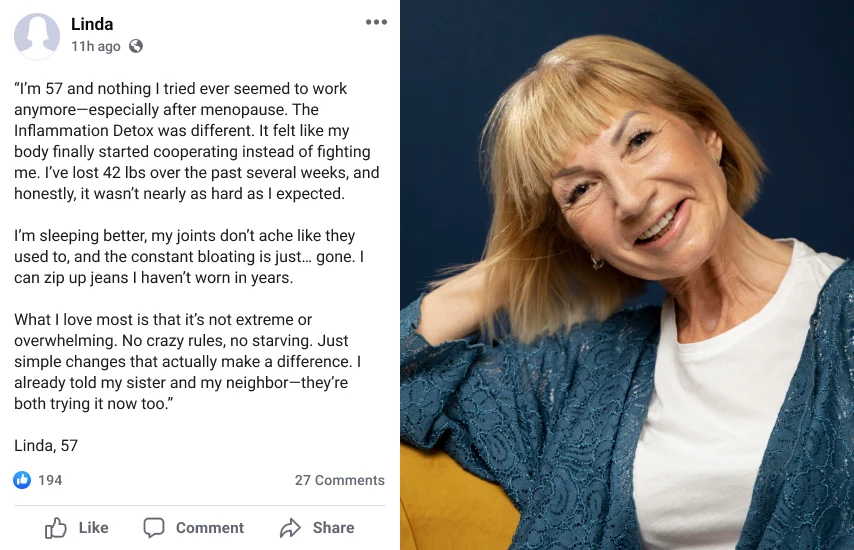Click the paragraph starting "What I love most"
The width and height of the screenshot is (854, 550).
pos(188,361)
